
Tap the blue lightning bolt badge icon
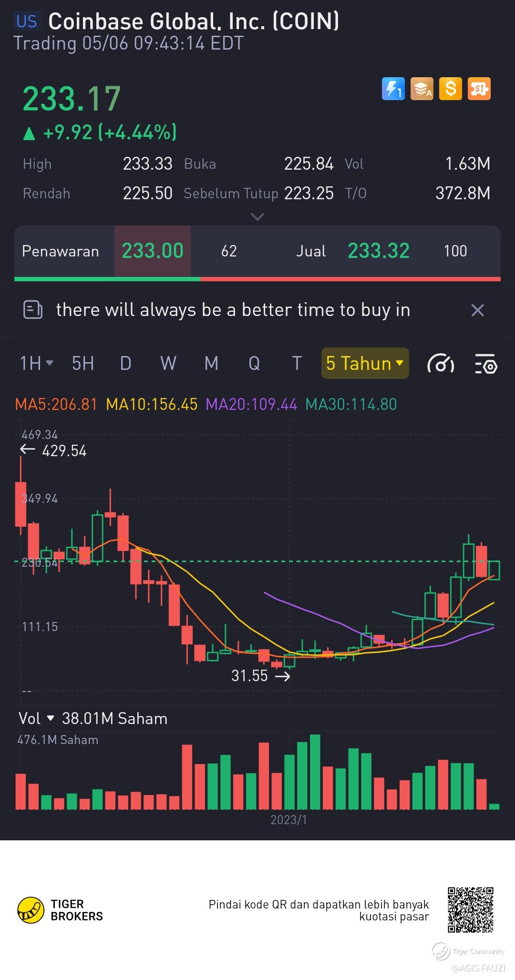pos(393,89)
